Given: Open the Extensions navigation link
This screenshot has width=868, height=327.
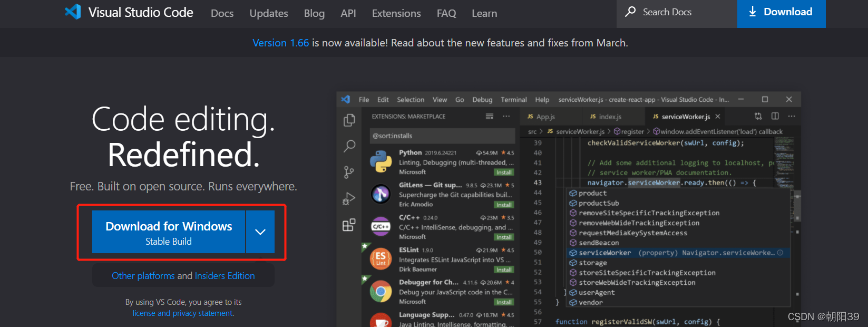Looking at the screenshot, I should 396,13.
